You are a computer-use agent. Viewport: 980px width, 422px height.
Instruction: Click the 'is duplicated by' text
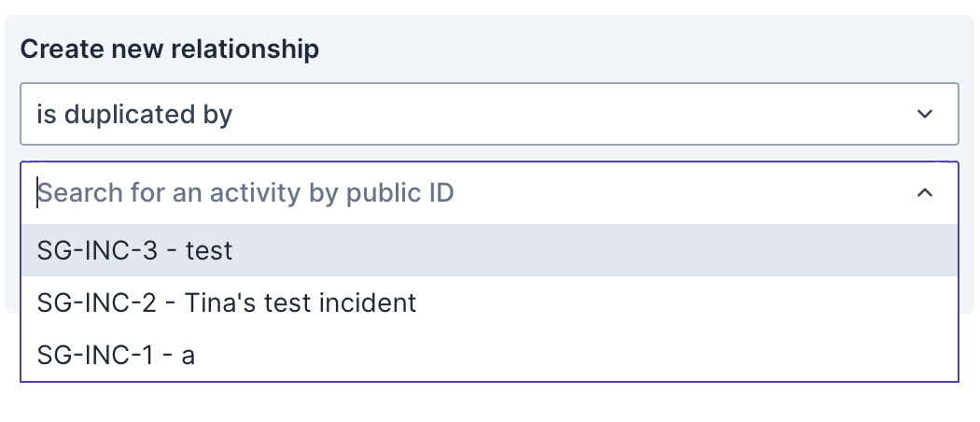(x=134, y=114)
